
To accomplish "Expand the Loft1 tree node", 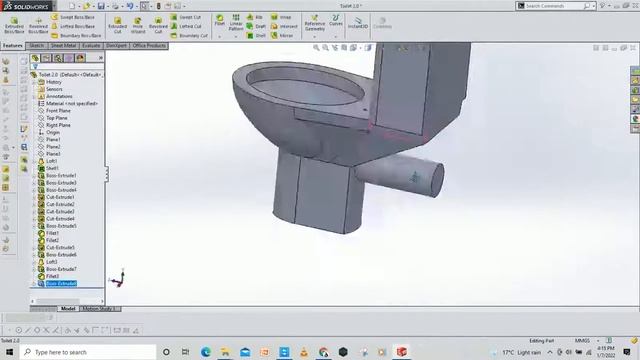I will [x=34, y=161].
